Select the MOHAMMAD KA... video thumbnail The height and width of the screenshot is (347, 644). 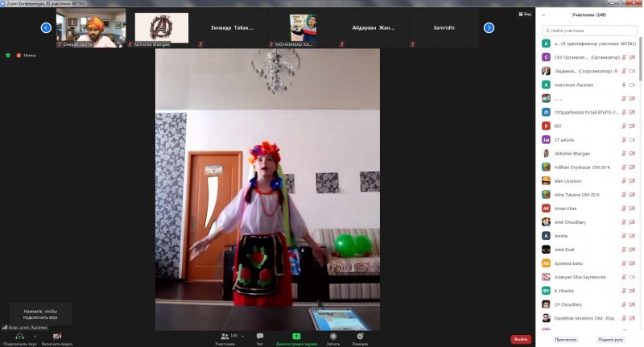click(303, 27)
